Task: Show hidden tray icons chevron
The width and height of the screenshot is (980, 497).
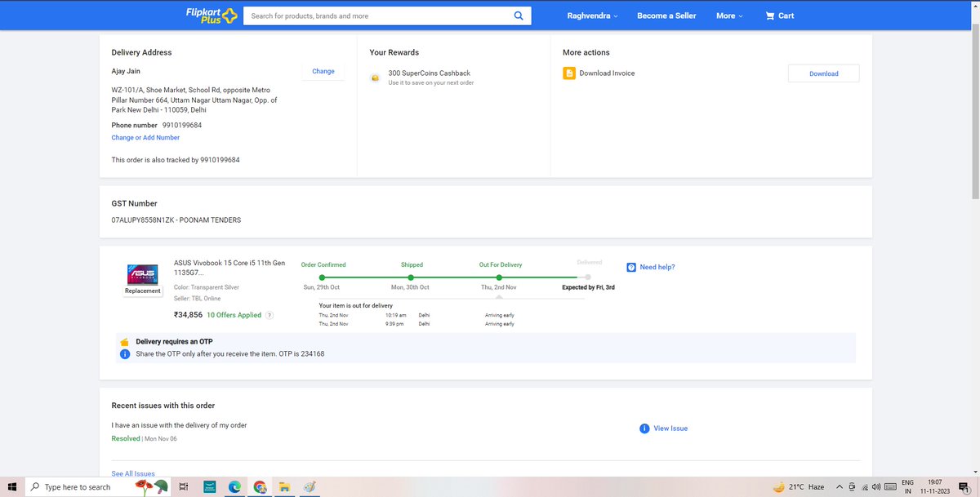Action: click(x=839, y=487)
